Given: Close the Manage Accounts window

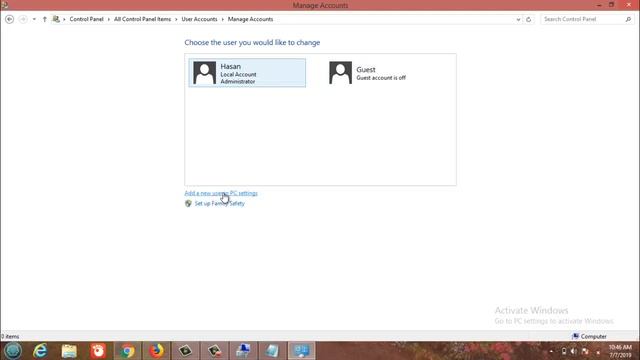Looking at the screenshot, I should [x=629, y=5].
